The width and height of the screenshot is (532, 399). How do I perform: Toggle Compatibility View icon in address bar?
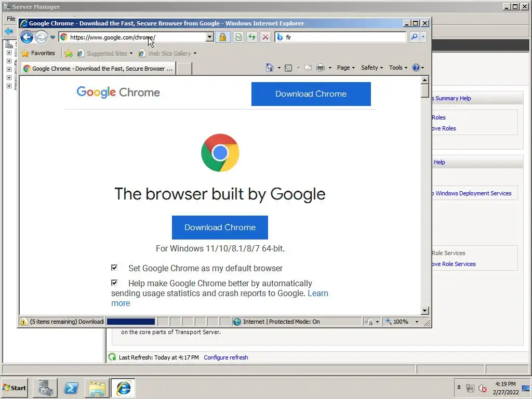[238, 37]
